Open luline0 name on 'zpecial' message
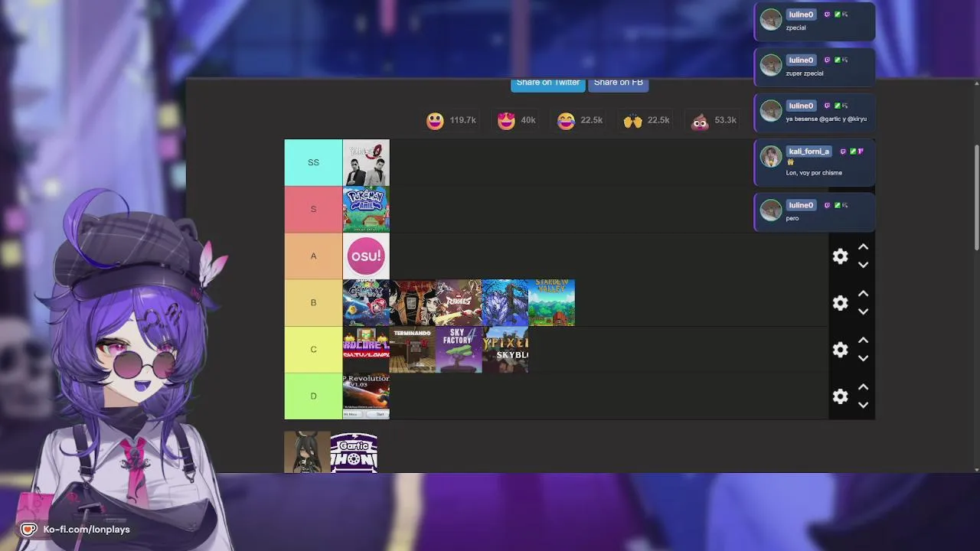Screen dimensions: 980x551 (801, 15)
